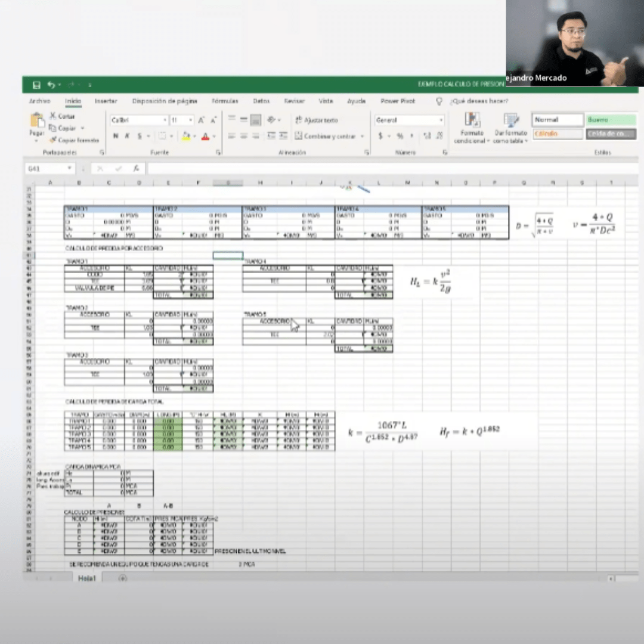Viewport: 644px width, 644px height.
Task: Expand the General number format dropdown
Action: coord(441,120)
